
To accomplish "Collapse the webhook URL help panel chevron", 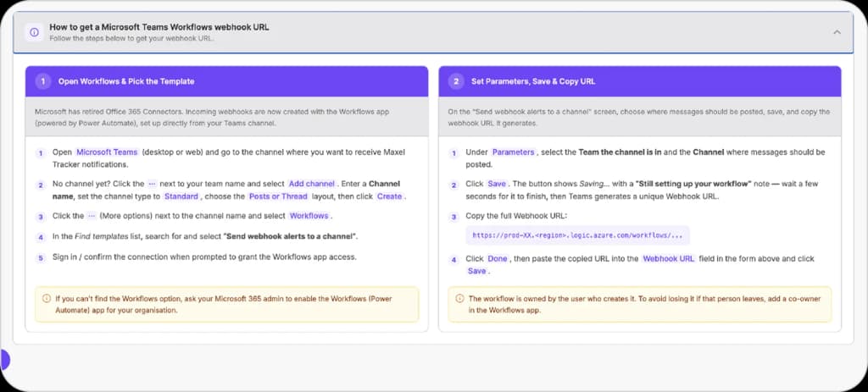I will [837, 32].
